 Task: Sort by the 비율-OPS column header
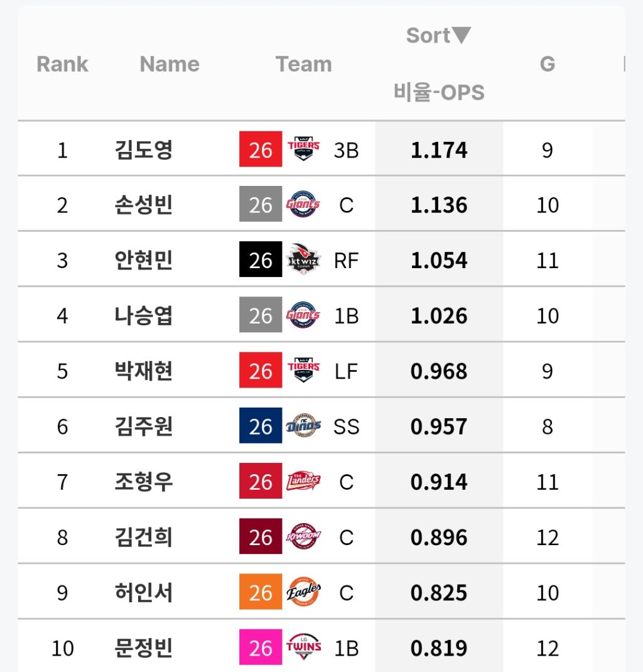pyautogui.click(x=439, y=92)
